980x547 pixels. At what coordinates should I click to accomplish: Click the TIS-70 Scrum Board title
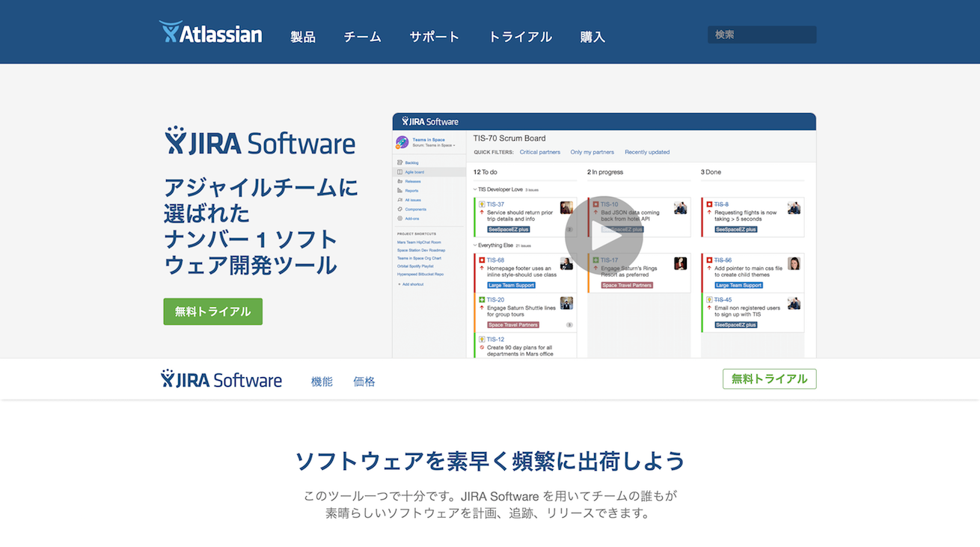tap(509, 138)
